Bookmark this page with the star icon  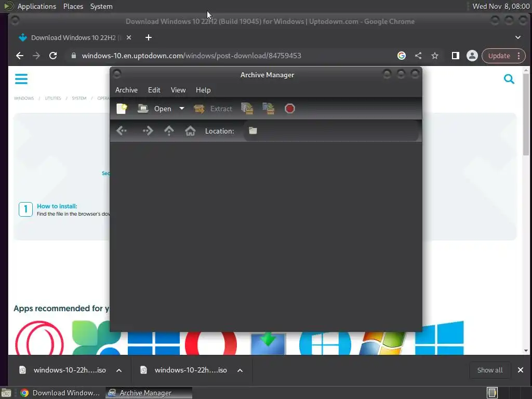tap(435, 56)
